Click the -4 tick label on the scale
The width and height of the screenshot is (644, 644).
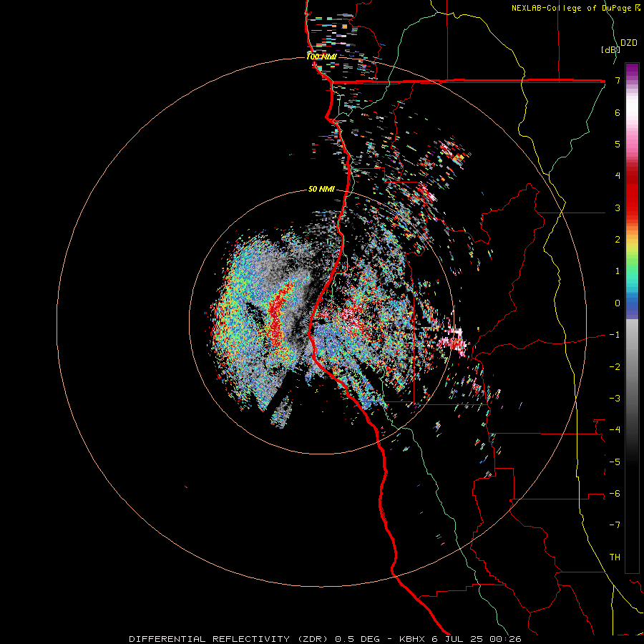point(615,430)
